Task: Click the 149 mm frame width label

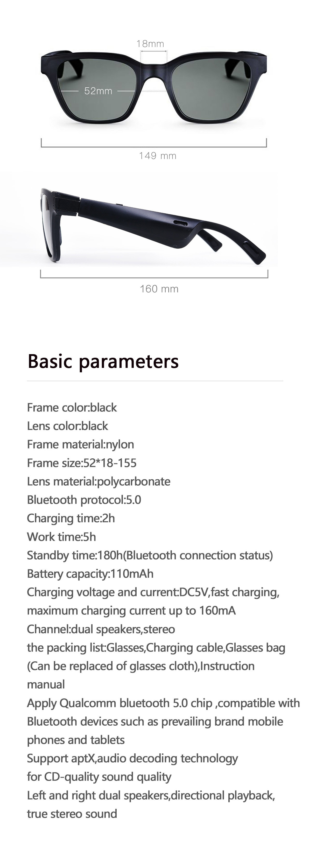Action: pyautogui.click(x=158, y=156)
